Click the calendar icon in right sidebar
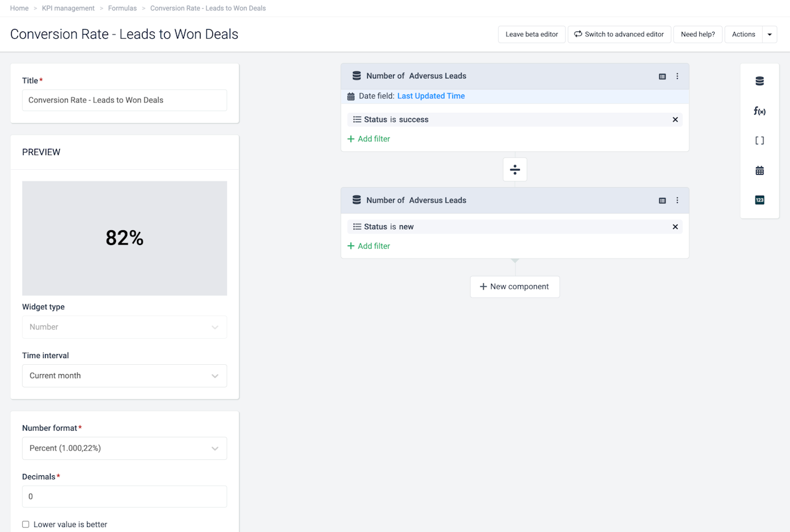The height and width of the screenshot is (532, 790). tap(759, 170)
